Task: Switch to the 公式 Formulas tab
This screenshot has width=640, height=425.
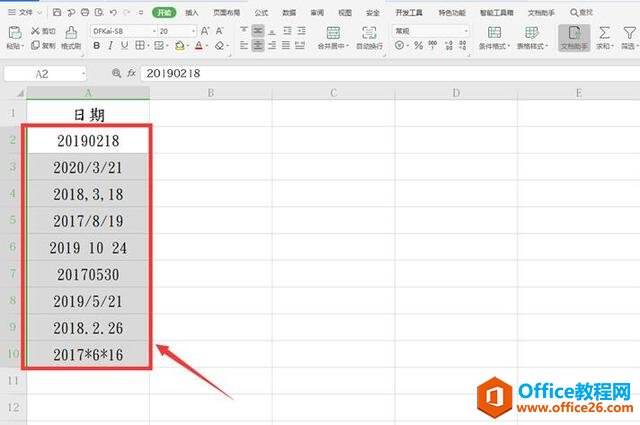Action: [261, 13]
